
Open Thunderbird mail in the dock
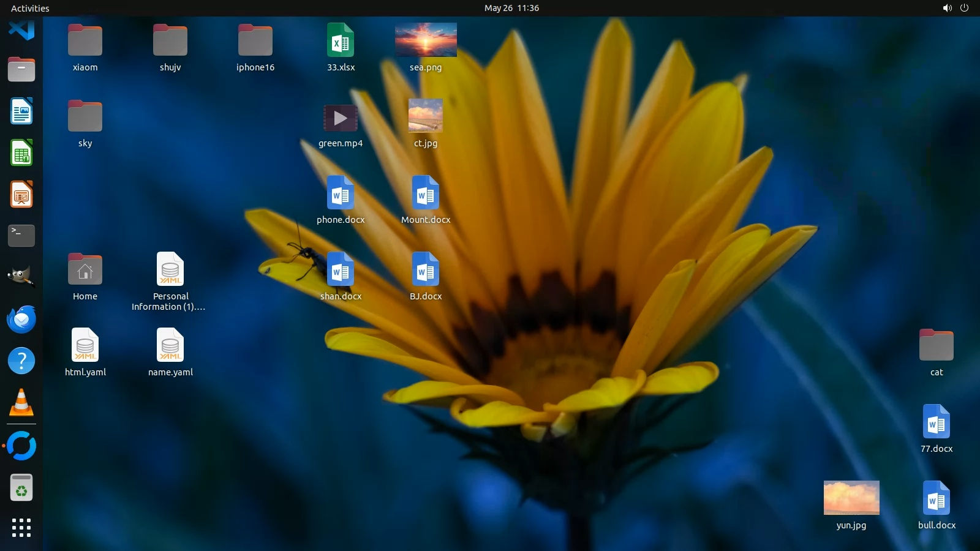[x=21, y=319]
